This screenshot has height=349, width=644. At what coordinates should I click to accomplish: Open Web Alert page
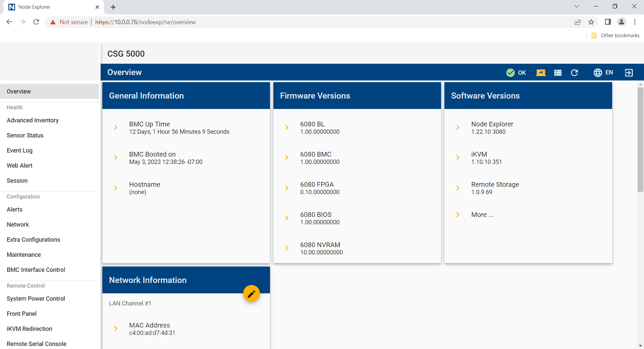tap(50, 166)
